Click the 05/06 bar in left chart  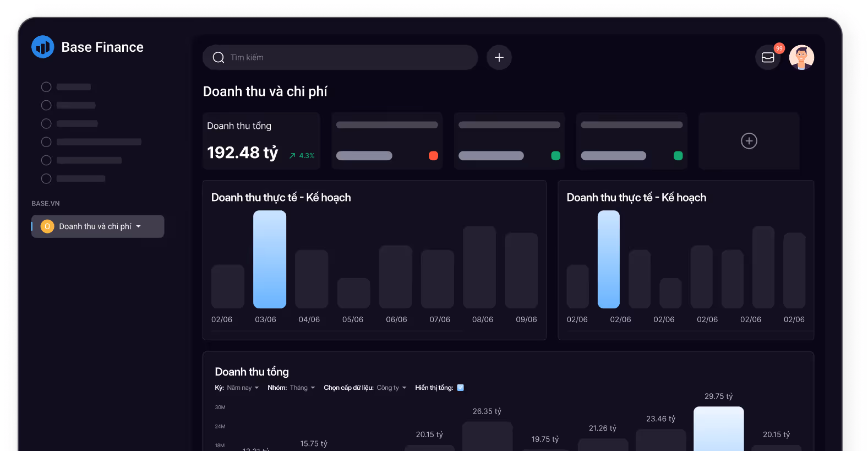(354, 293)
